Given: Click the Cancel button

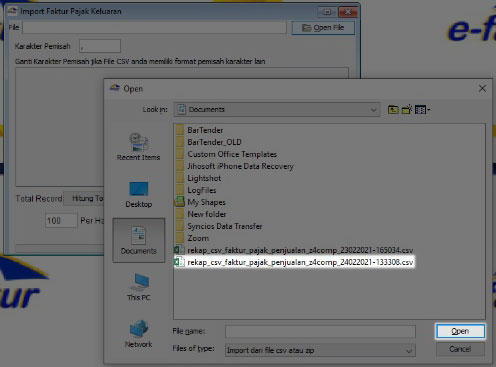Looking at the screenshot, I should [x=460, y=349].
